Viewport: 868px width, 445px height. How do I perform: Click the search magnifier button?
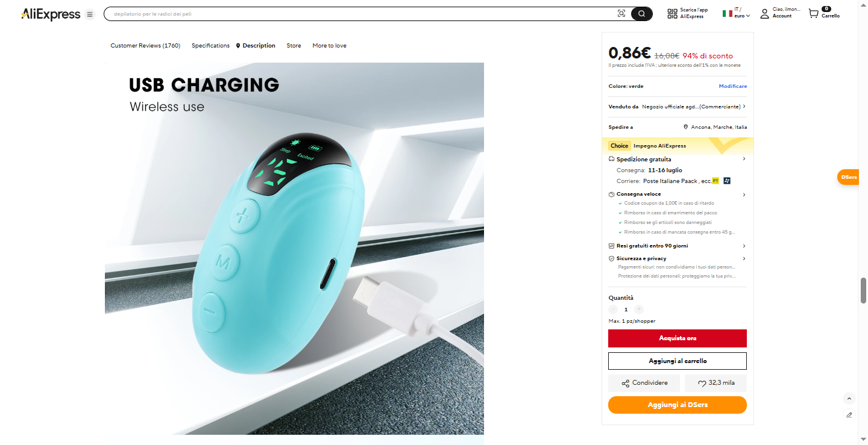641,14
